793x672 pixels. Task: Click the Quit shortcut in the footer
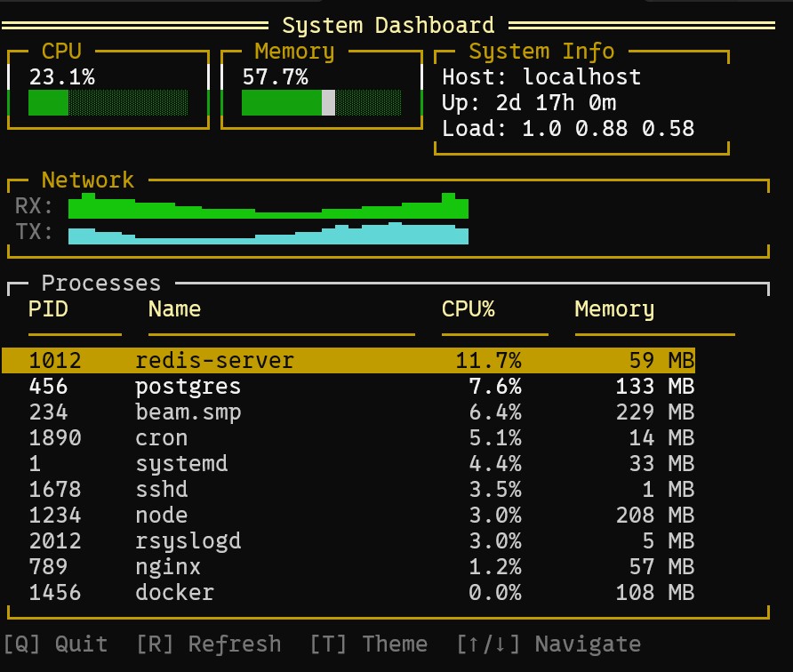tap(52, 644)
